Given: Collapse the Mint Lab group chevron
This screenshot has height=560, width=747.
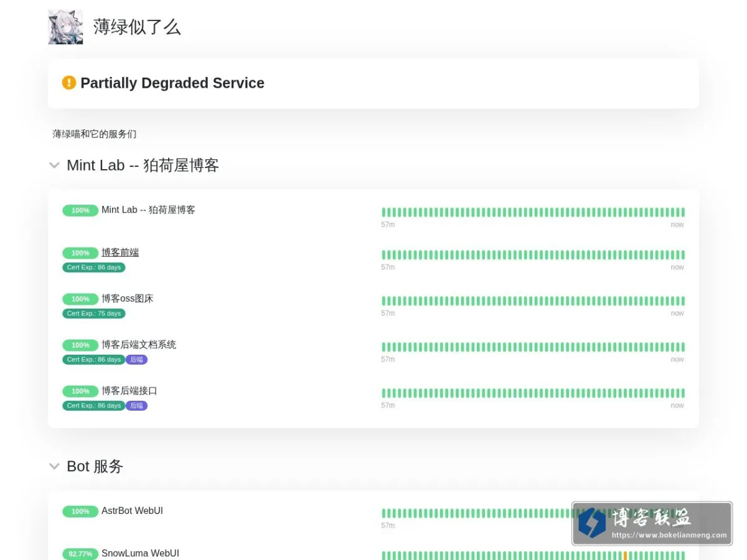Looking at the screenshot, I should [x=55, y=166].
